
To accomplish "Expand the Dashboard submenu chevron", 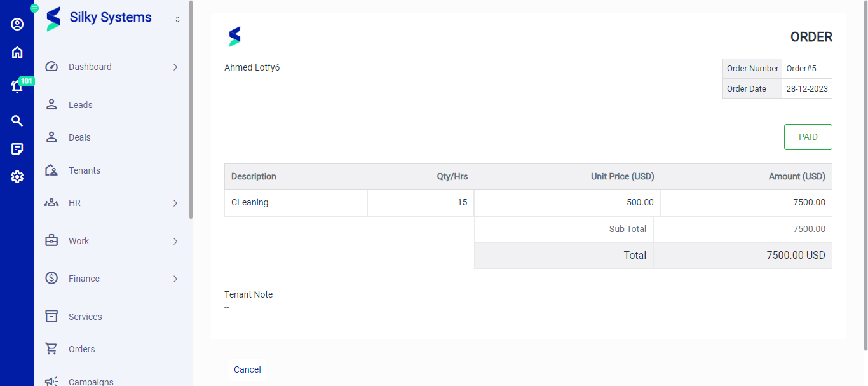I will 175,67.
